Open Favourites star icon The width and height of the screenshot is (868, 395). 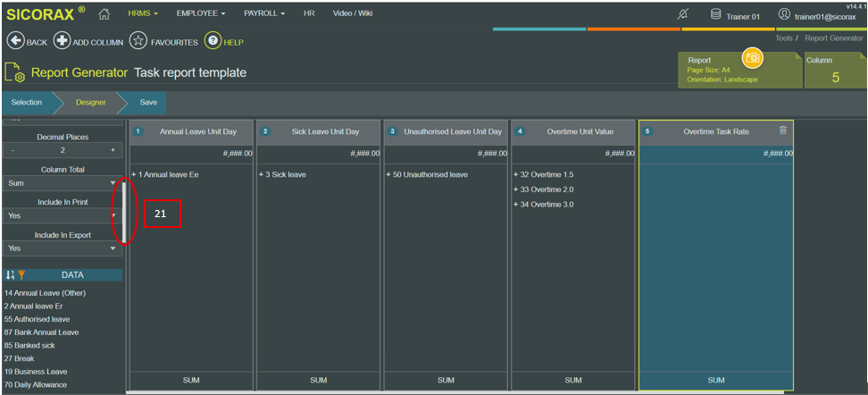click(138, 41)
